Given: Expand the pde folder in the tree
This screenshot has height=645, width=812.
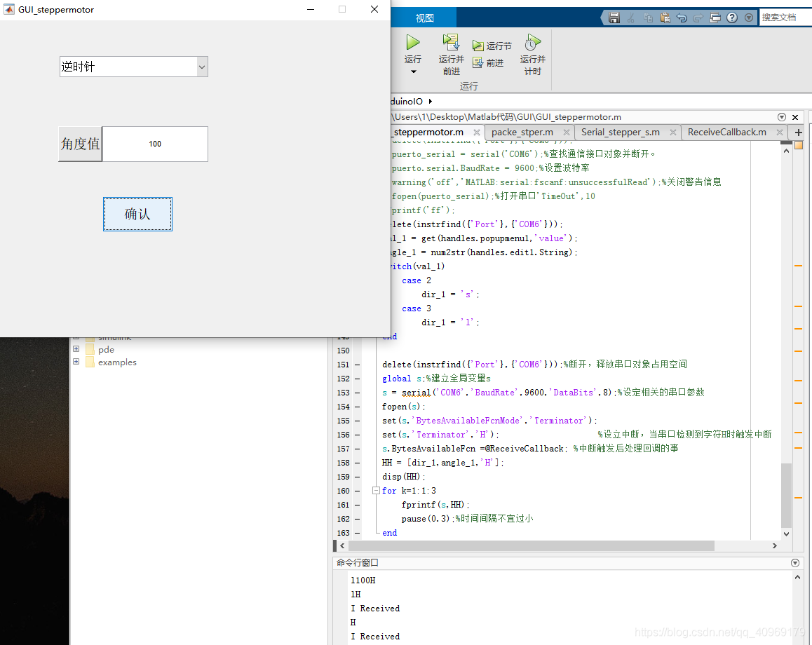Looking at the screenshot, I should 76,349.
